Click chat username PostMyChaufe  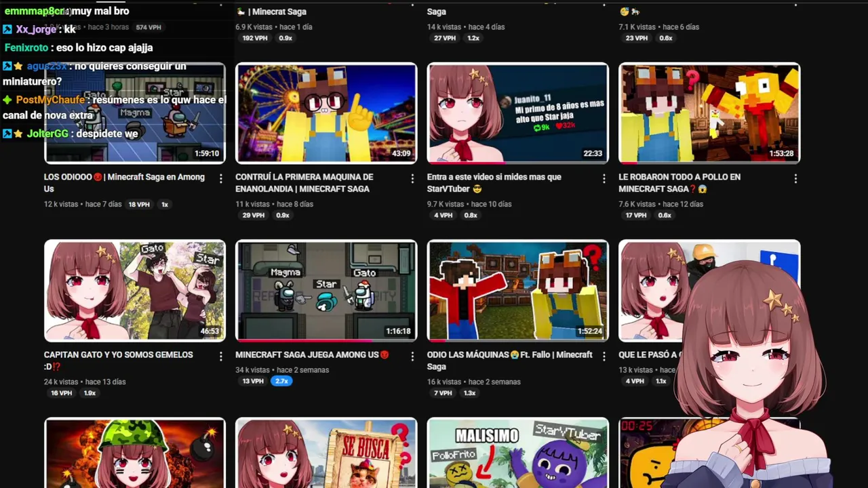tap(50, 100)
